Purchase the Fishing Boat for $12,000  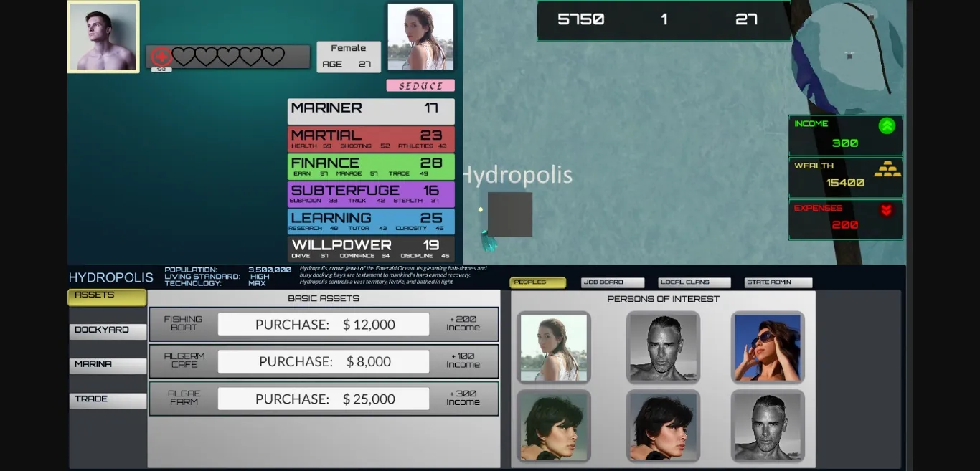click(x=324, y=325)
